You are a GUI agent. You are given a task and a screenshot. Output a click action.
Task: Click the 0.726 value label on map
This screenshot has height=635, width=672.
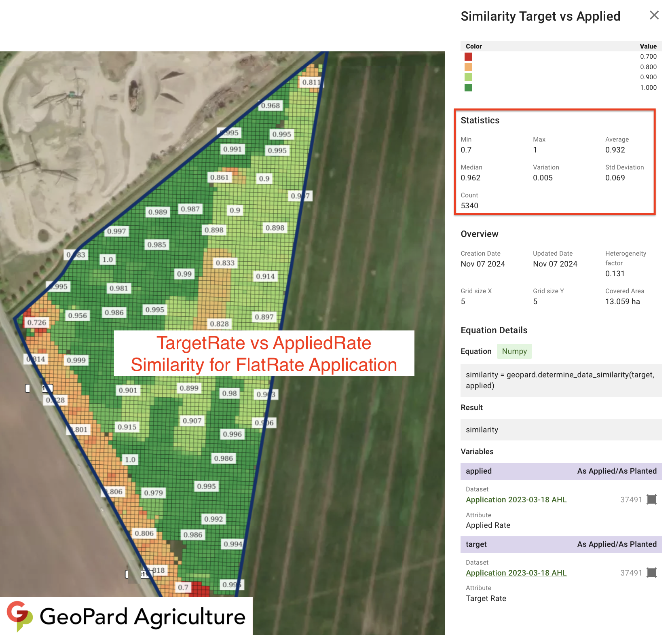pos(37,322)
